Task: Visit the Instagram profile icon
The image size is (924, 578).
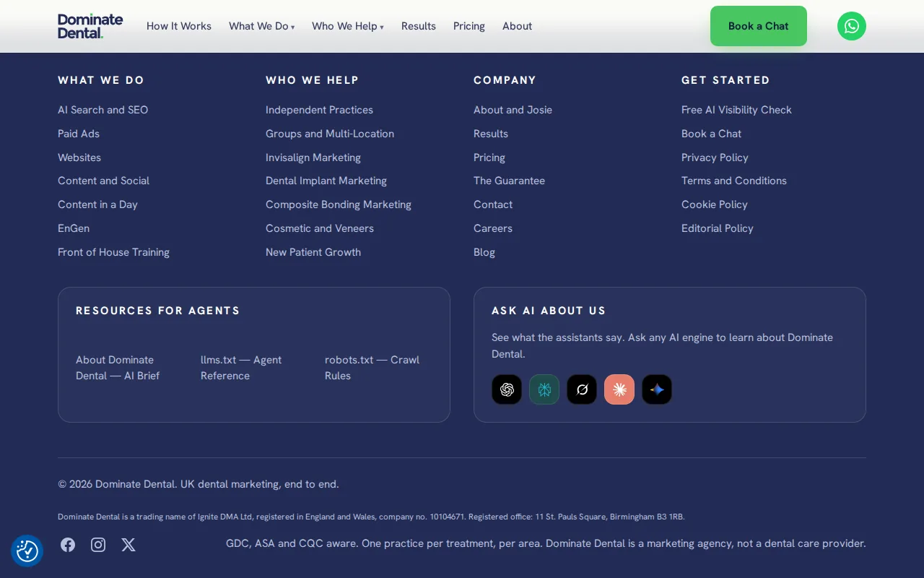Action: [x=98, y=545]
